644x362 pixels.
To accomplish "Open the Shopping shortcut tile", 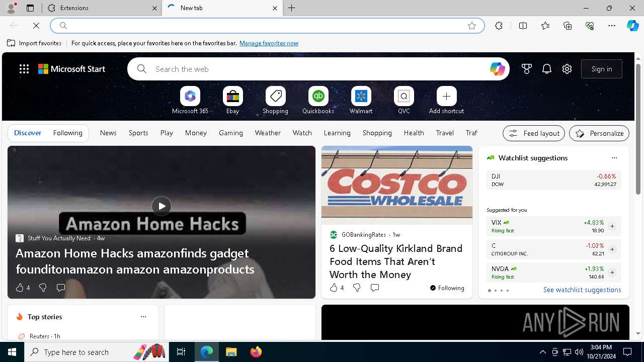I will 276,101.
